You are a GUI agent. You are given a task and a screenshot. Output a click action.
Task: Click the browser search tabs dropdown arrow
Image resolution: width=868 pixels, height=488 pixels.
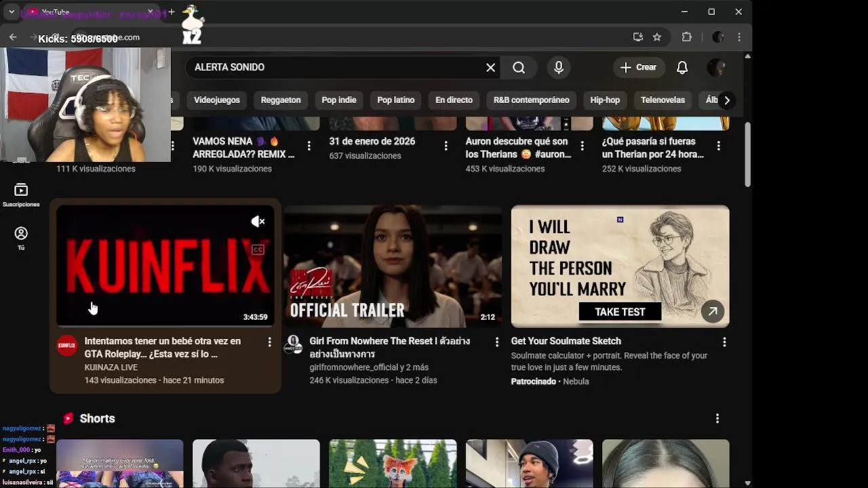point(12,12)
